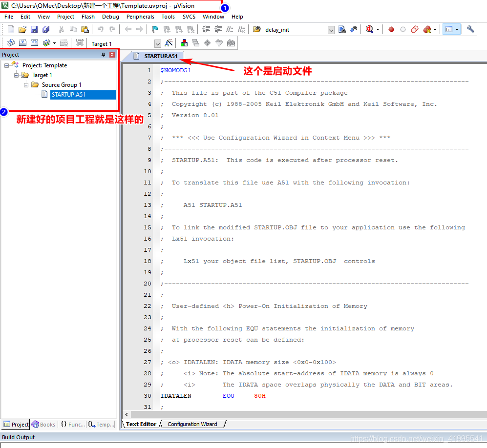Open the Debug menu
This screenshot has height=448, width=487.
(110, 17)
